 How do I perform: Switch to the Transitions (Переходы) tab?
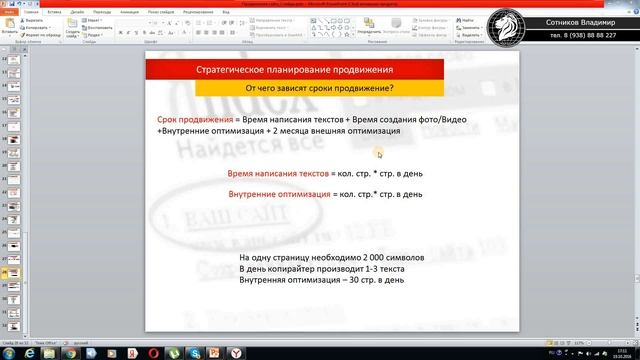pos(102,12)
